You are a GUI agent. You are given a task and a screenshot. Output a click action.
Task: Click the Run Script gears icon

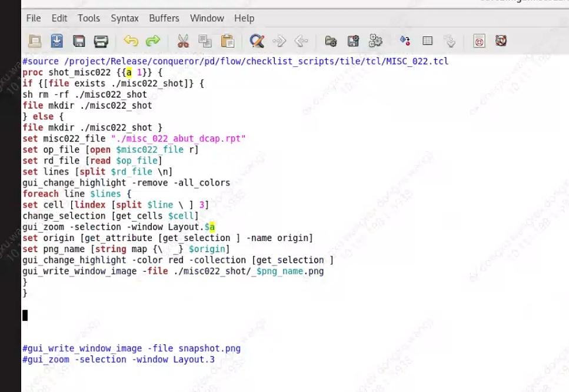click(x=375, y=41)
